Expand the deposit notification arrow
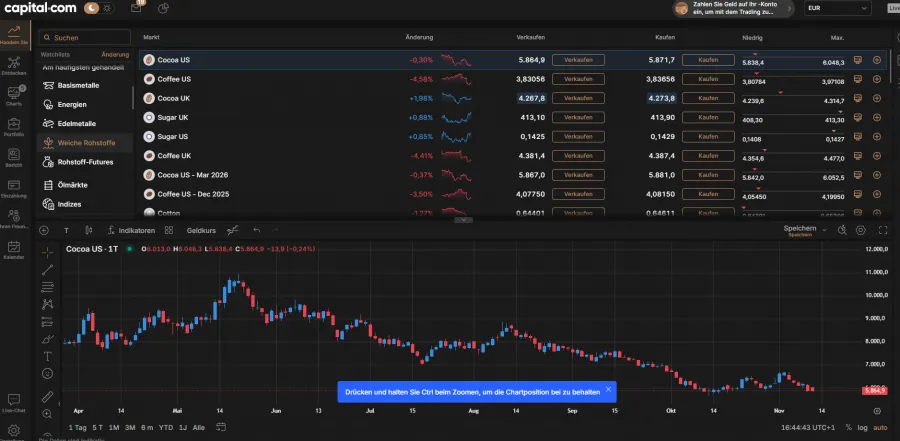The image size is (900, 441). pyautogui.click(x=789, y=8)
